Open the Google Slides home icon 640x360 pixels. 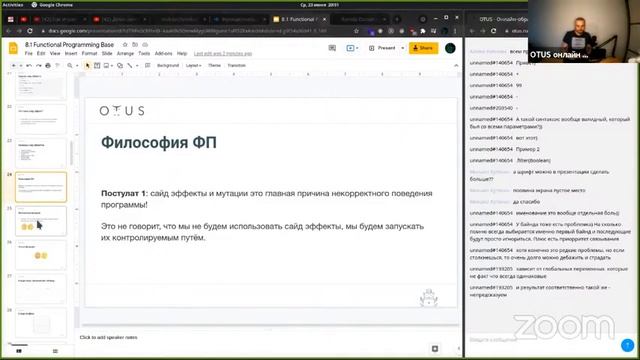[13, 48]
